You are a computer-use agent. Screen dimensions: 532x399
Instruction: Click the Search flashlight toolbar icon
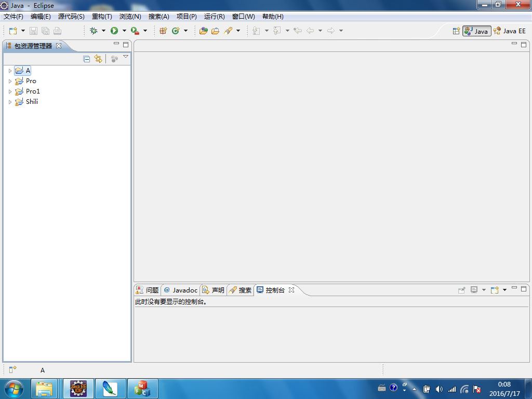point(228,31)
